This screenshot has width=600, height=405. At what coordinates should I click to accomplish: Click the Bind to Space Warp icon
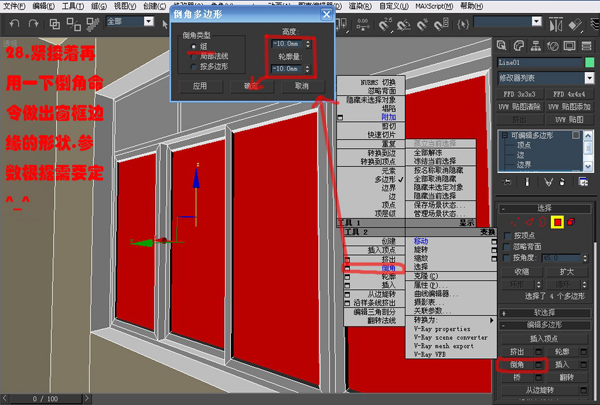pyautogui.click(x=92, y=24)
